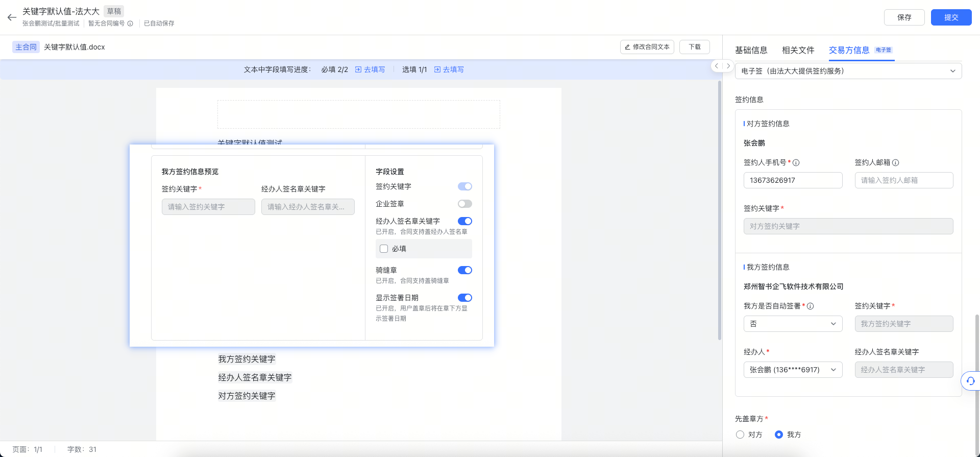980x457 pixels.
Task: Enable the 企业签章 switch
Action: click(464, 204)
